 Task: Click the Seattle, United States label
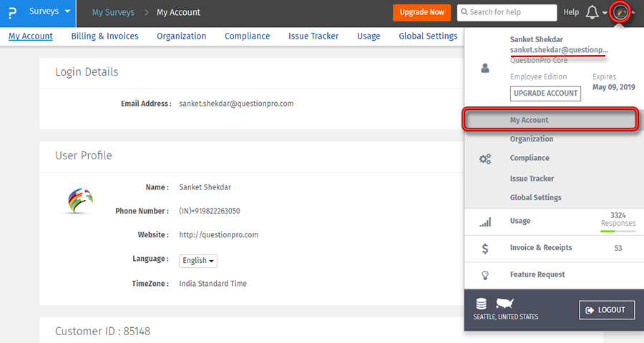point(506,317)
